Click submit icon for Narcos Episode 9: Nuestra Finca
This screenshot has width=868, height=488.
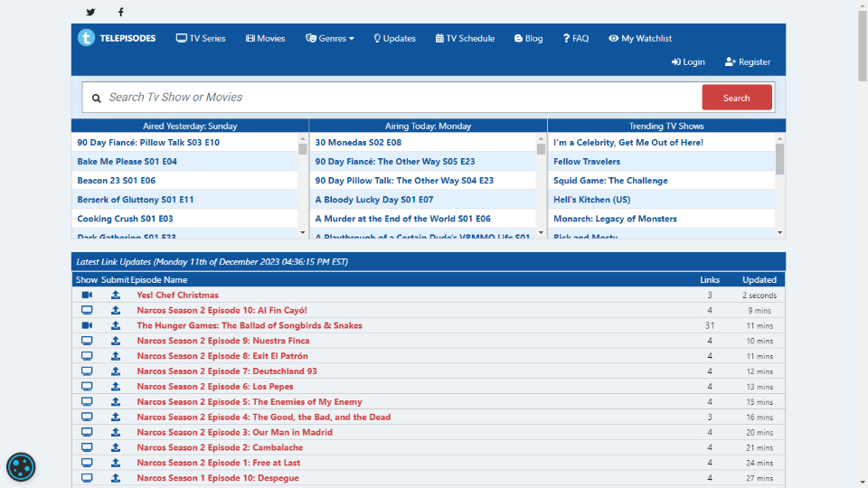click(x=115, y=341)
